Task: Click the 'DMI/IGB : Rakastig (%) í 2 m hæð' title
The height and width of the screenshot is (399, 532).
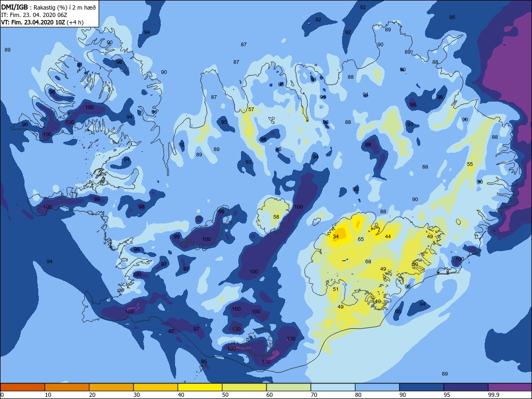Action: pos(48,7)
